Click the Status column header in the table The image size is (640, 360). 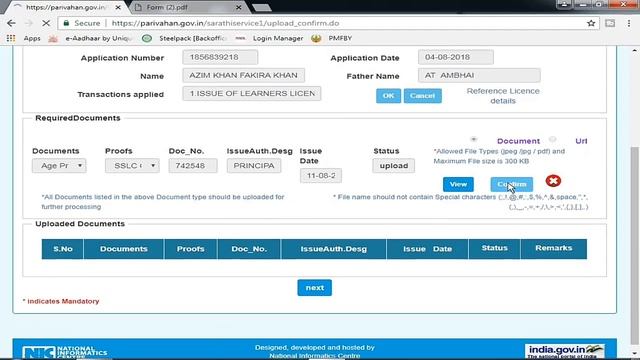click(494, 249)
